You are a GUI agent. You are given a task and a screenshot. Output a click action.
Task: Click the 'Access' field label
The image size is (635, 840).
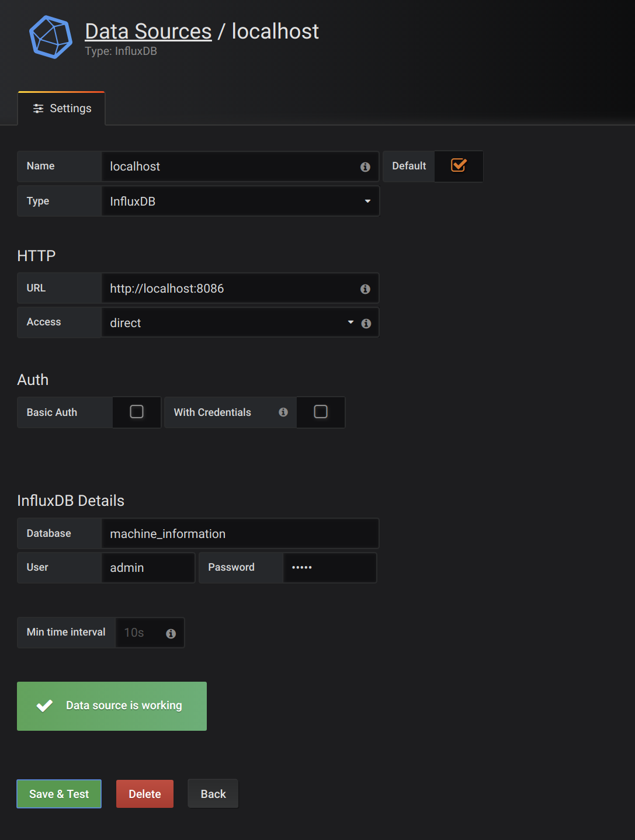(x=44, y=322)
